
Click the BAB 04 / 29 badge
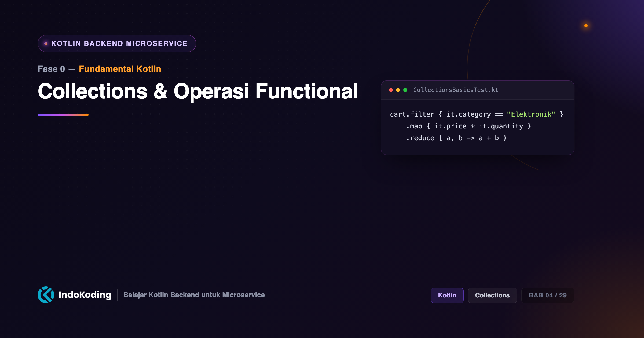coord(547,295)
